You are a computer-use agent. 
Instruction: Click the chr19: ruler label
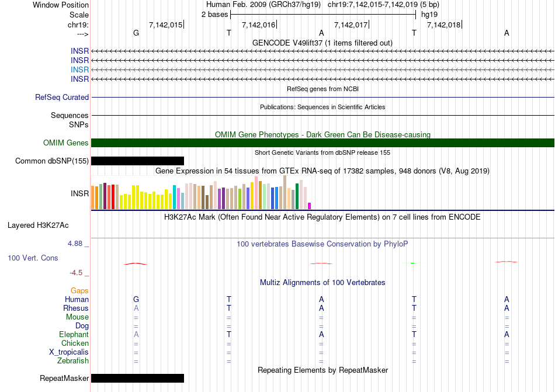point(78,25)
